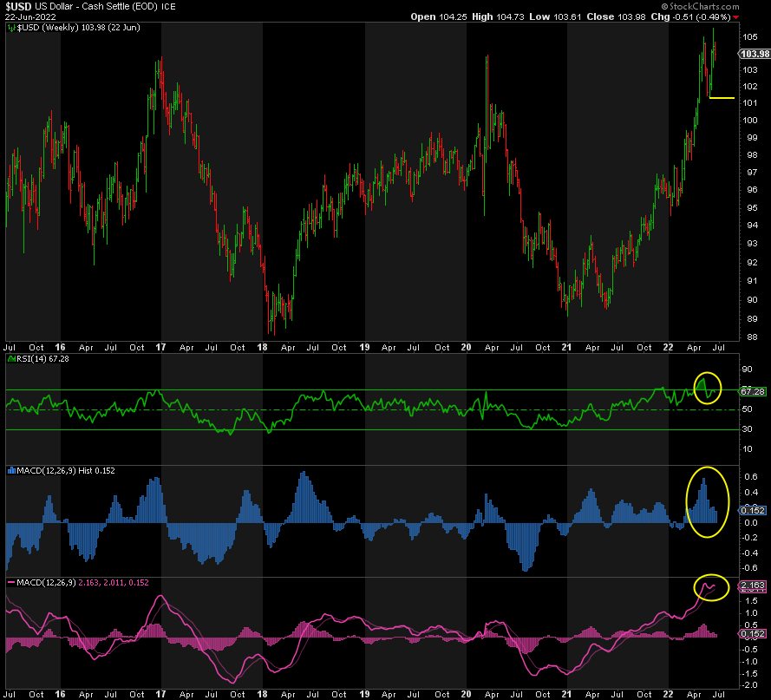Click the RSI(14) 67.28 panel label
771x700 pixels.
pos(39,359)
